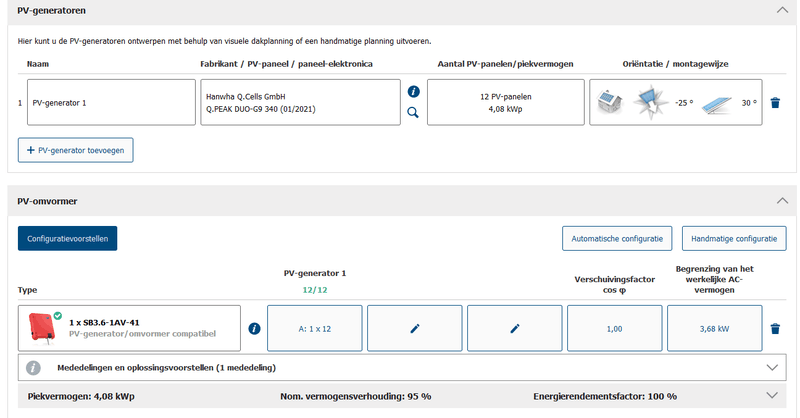Click the cos φ value 1,00 box
800x418 pixels.
click(x=615, y=329)
